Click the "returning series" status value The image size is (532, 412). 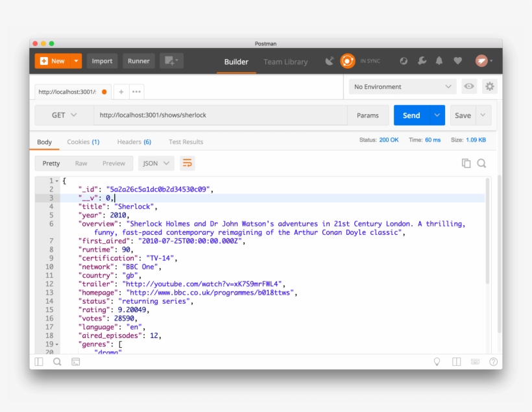[154, 301]
